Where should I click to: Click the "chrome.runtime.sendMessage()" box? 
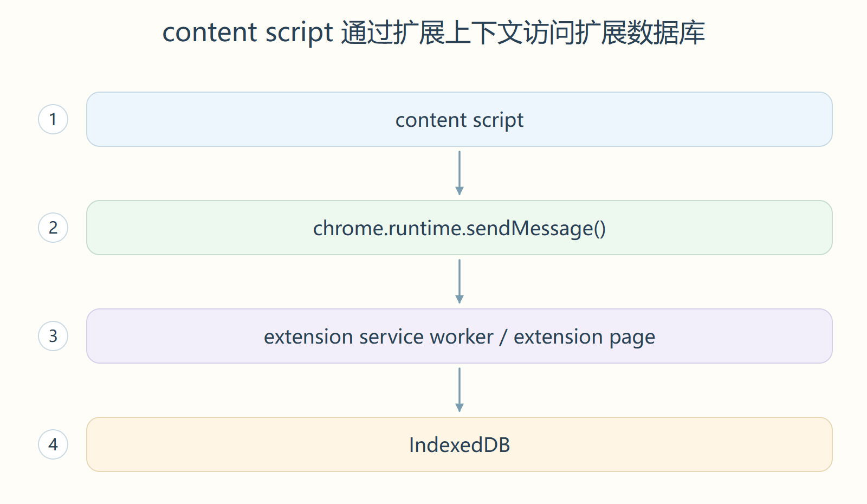(x=460, y=228)
